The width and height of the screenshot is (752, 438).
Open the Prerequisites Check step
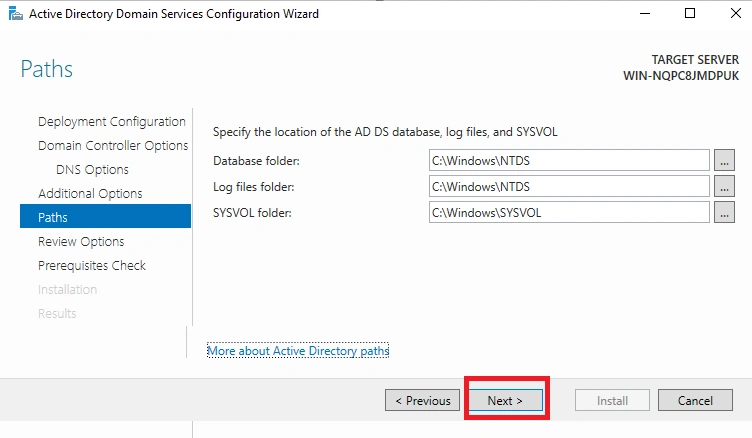click(x=92, y=265)
